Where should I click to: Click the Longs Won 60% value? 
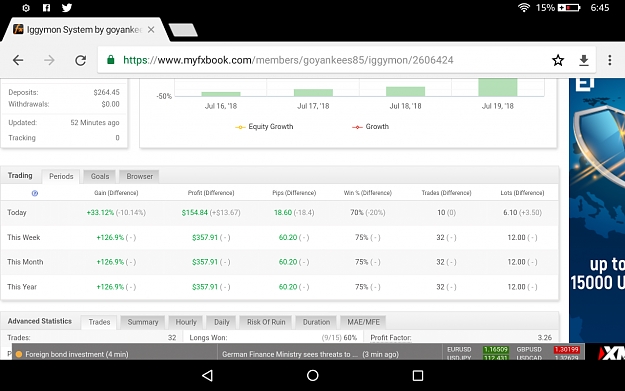point(350,338)
